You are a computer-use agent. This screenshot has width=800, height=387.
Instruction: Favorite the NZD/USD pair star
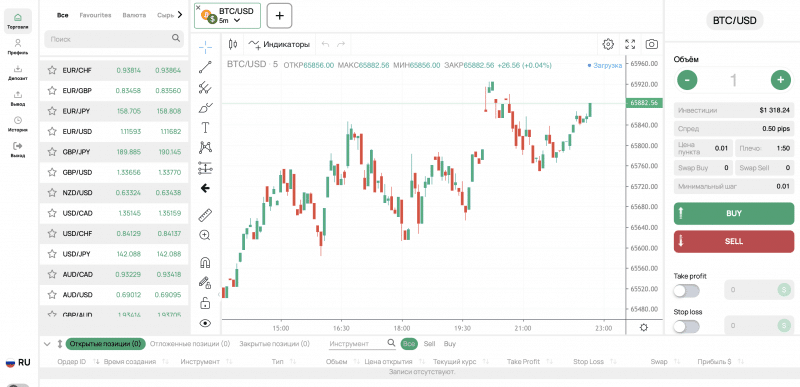[52, 193]
